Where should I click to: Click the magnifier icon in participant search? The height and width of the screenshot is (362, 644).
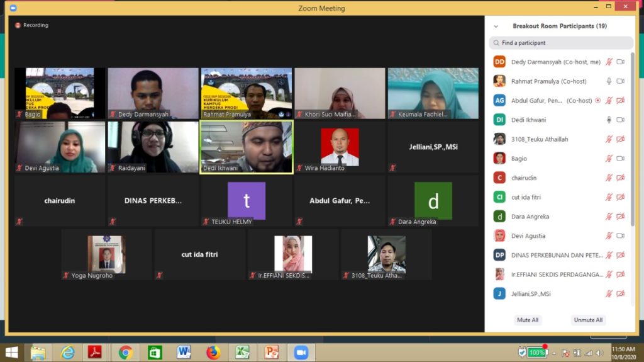[496, 43]
